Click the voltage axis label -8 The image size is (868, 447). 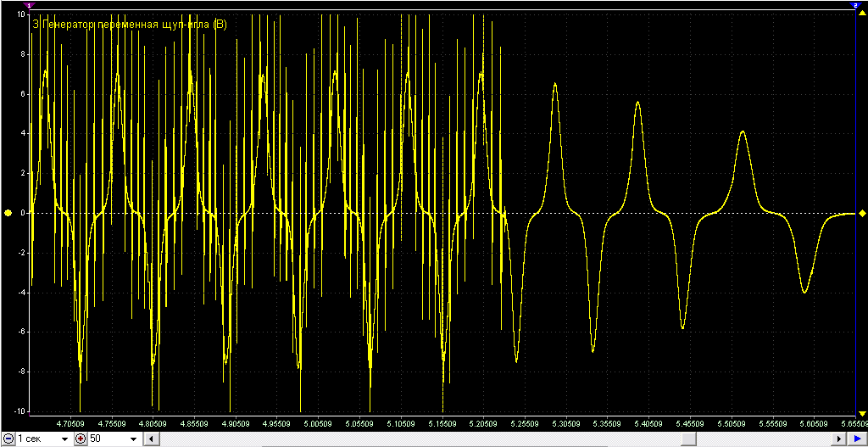pyautogui.click(x=20, y=372)
